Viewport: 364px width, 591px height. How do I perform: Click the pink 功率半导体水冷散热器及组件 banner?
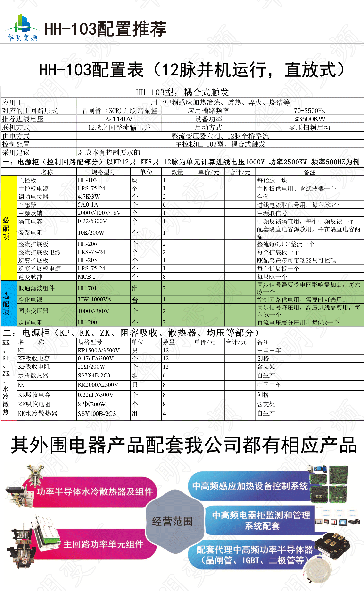click(x=95, y=491)
